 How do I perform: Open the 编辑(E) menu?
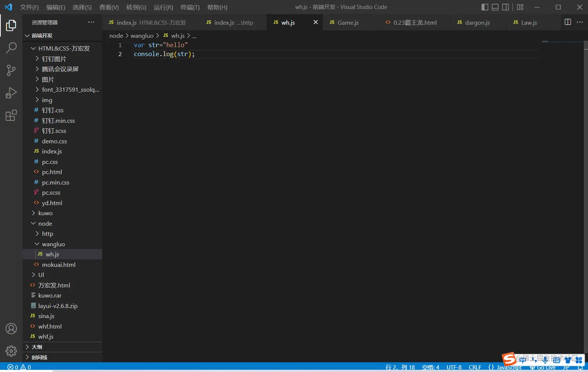56,7
